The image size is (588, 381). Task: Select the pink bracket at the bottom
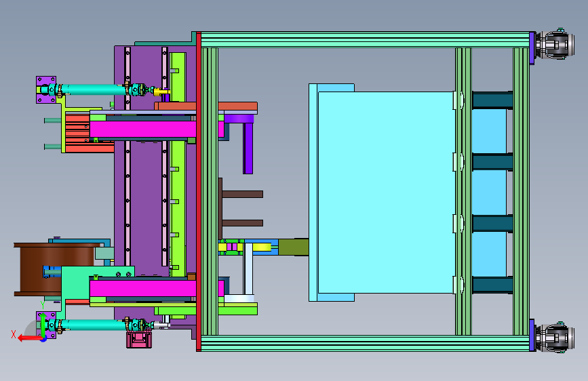tap(139, 338)
